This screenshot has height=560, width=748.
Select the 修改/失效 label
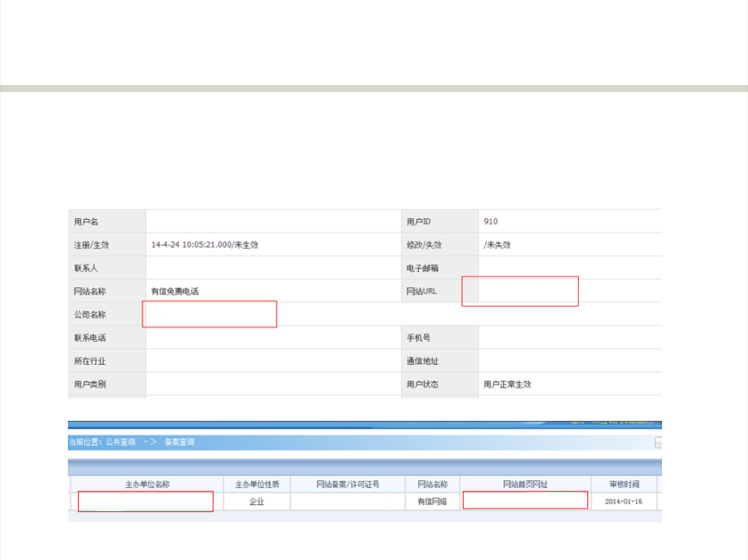coord(424,245)
